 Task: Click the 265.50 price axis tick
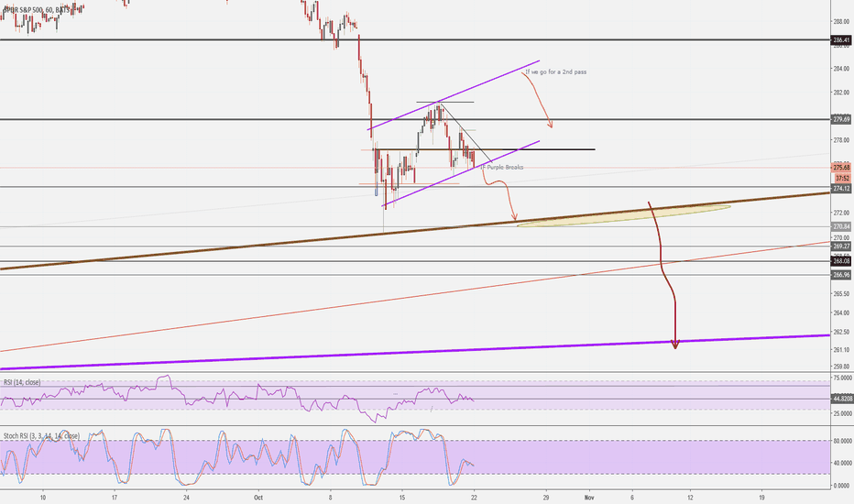click(841, 293)
